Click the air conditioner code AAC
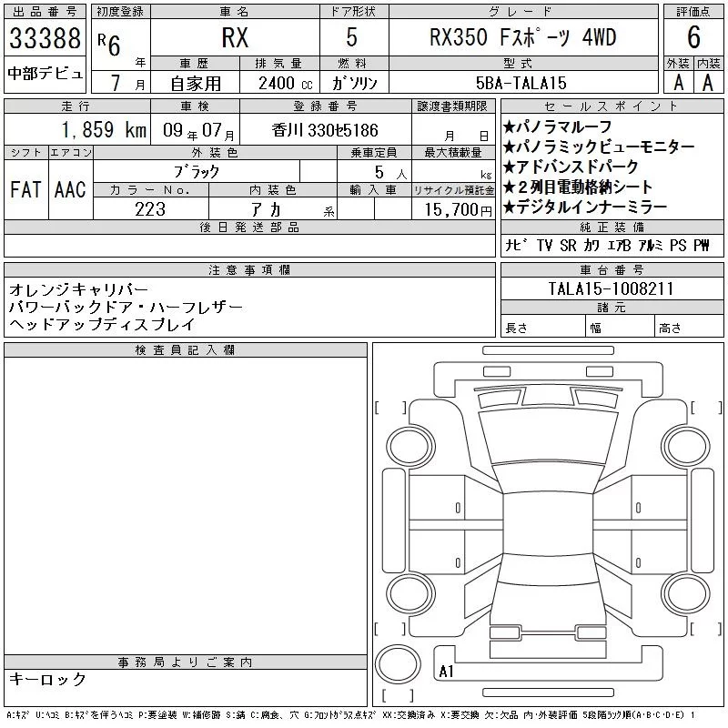Image resolution: width=728 pixels, height=728 pixels. pos(70,189)
